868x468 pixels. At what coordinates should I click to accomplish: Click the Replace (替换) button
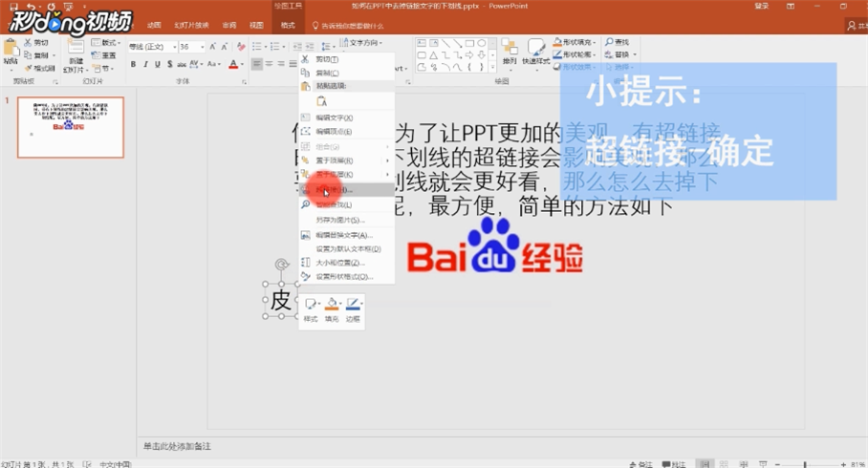click(x=620, y=54)
